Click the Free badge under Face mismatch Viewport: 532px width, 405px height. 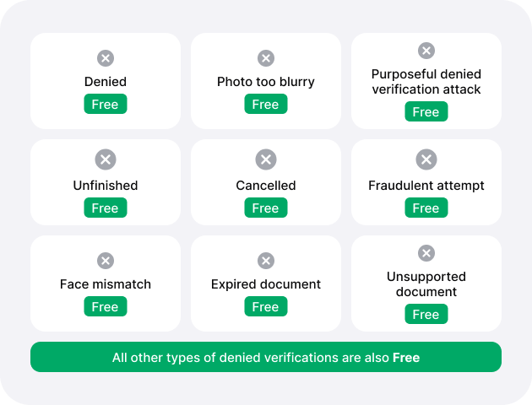pos(106,306)
